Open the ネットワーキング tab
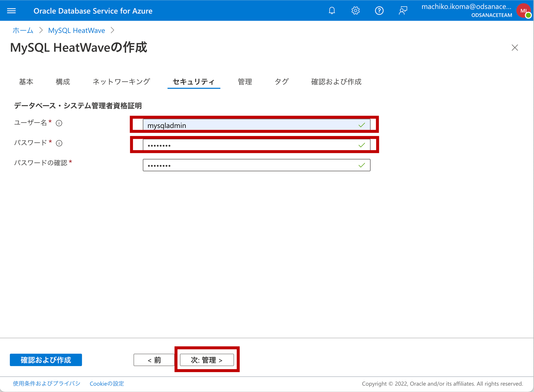The width and height of the screenshot is (534, 392). tap(121, 82)
